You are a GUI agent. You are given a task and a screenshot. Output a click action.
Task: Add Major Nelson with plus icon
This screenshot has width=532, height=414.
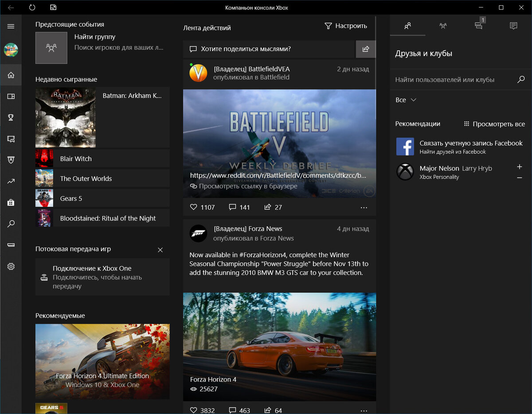click(520, 167)
